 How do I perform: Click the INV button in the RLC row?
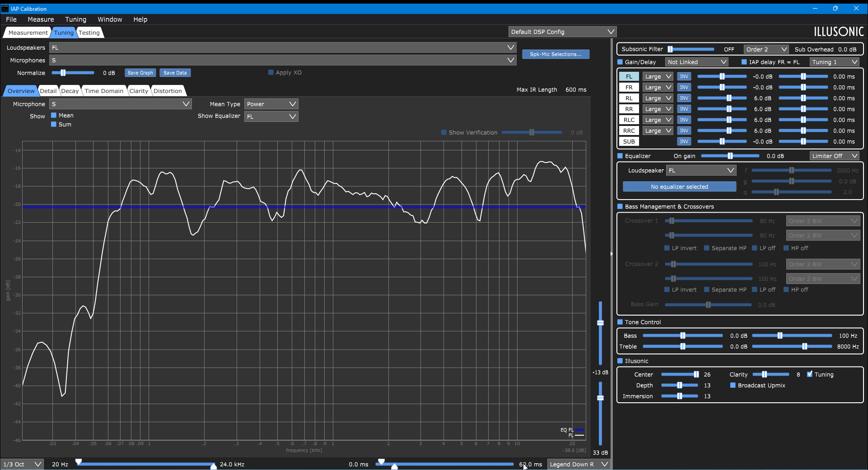click(x=684, y=120)
